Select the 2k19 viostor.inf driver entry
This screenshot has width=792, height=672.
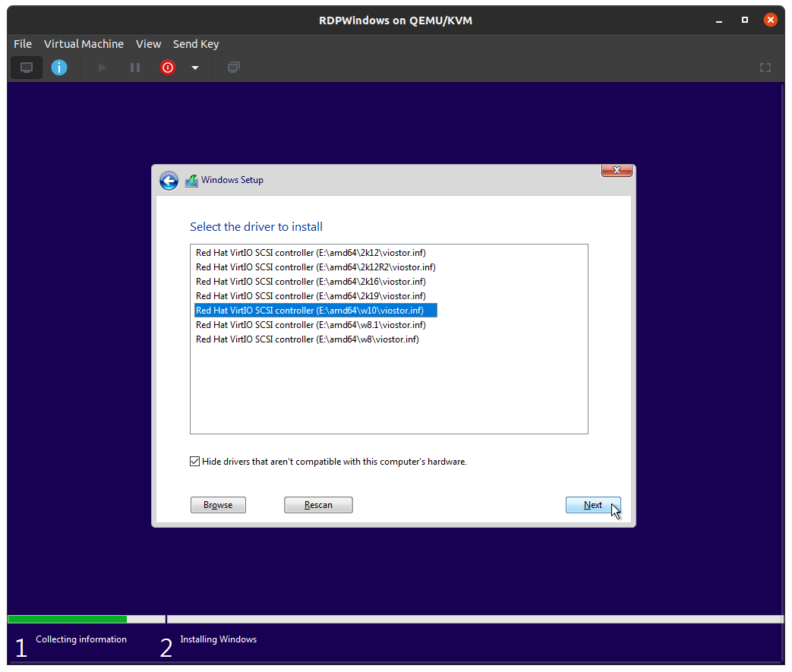click(311, 296)
